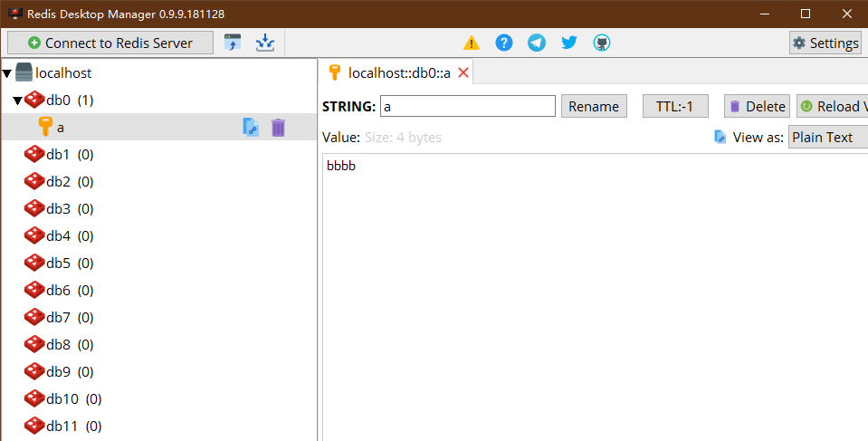Viewport: 868px width, 441px height.
Task: Minimize the Redis Desktop Manager window
Action: pos(765,14)
